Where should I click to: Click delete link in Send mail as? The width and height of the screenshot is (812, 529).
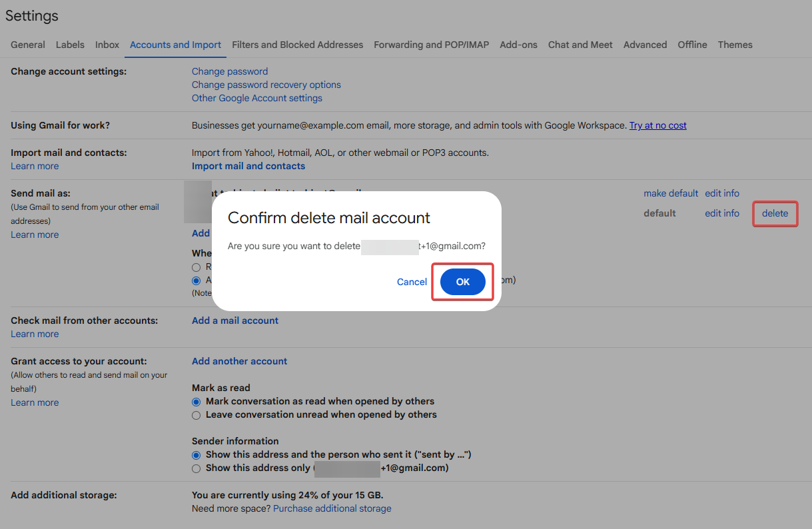[775, 213]
